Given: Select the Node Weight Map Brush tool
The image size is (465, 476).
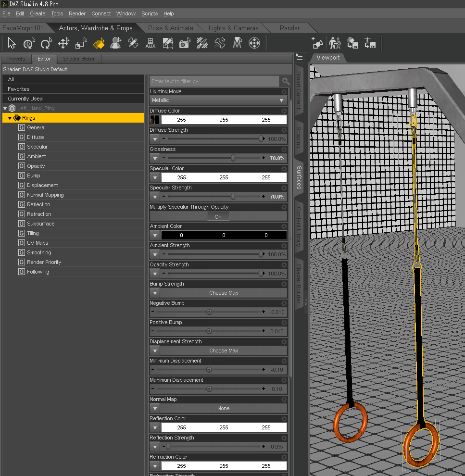Looking at the screenshot, I should coord(220,43).
